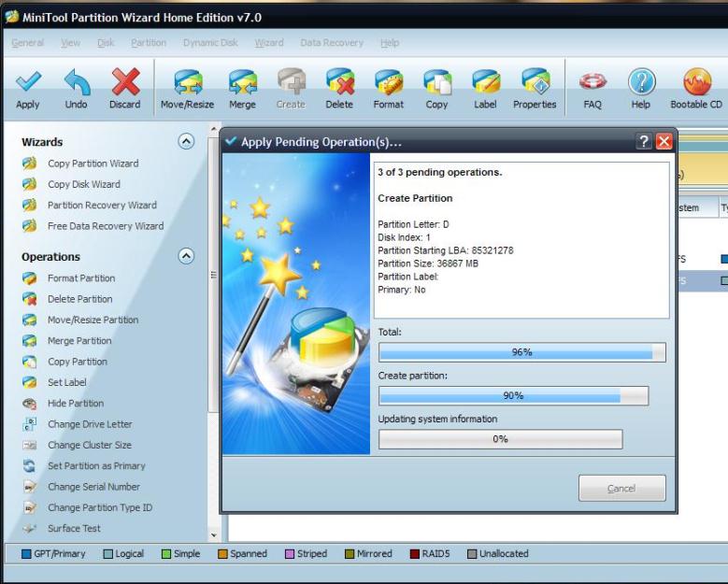728x584 pixels.
Task: Choose Move/Resize Partition in Operations list
Action: pos(93,320)
